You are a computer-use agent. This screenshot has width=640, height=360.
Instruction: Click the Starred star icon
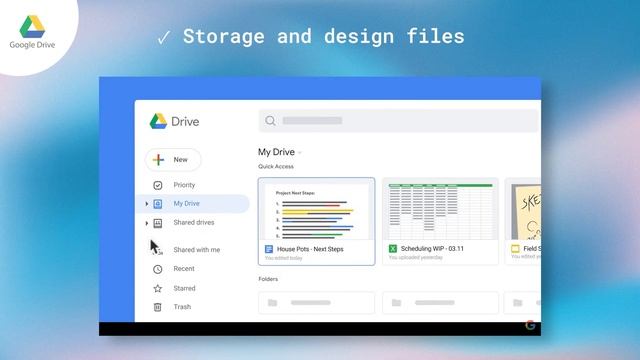(158, 289)
